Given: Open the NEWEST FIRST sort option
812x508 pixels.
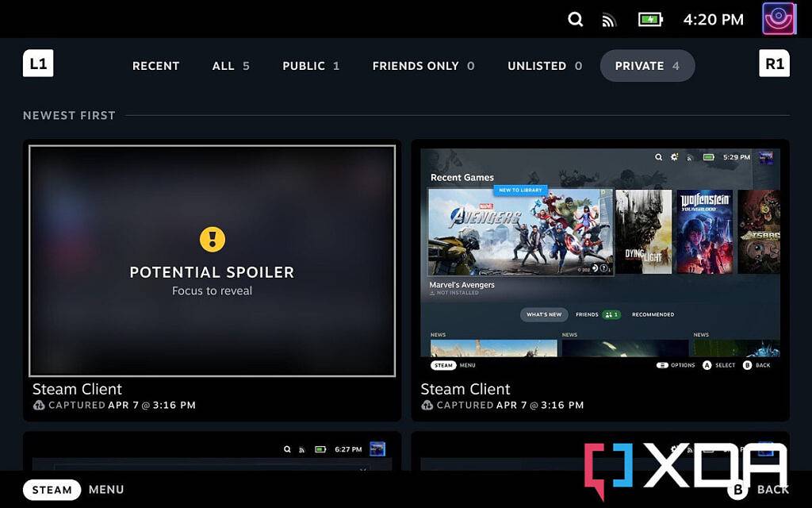Looking at the screenshot, I should (69, 116).
